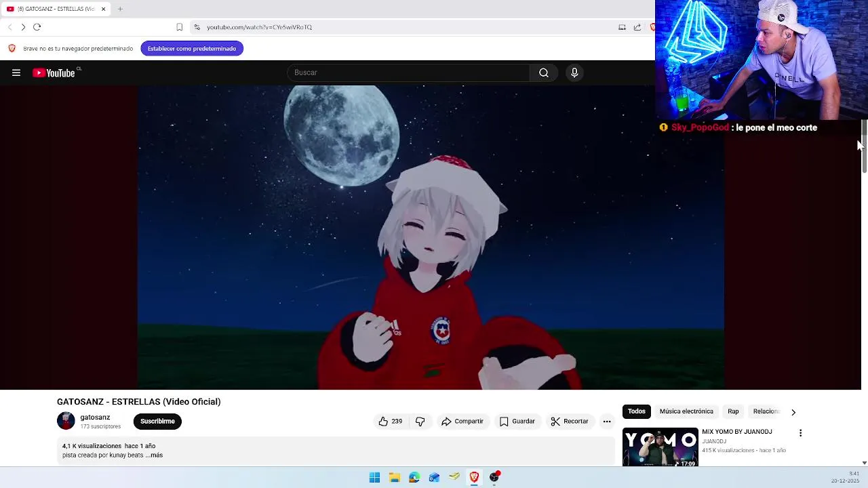Click the pista creada por kunay beats text
This screenshot has height=488, width=868.
point(103,455)
